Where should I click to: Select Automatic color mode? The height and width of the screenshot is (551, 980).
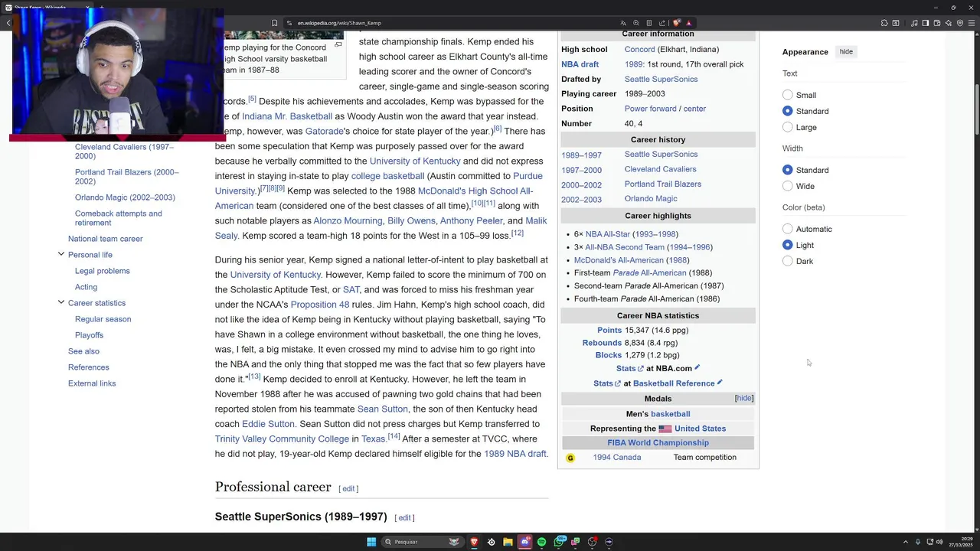click(x=787, y=229)
